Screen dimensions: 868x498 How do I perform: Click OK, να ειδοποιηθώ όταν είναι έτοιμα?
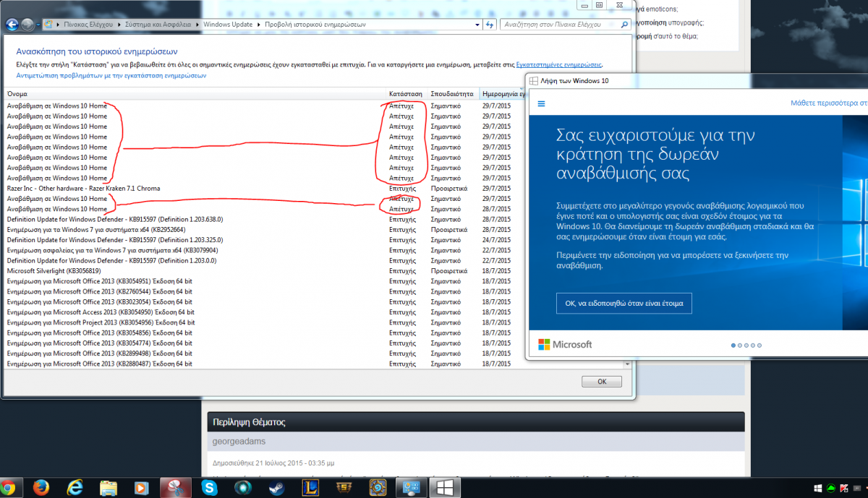624,303
